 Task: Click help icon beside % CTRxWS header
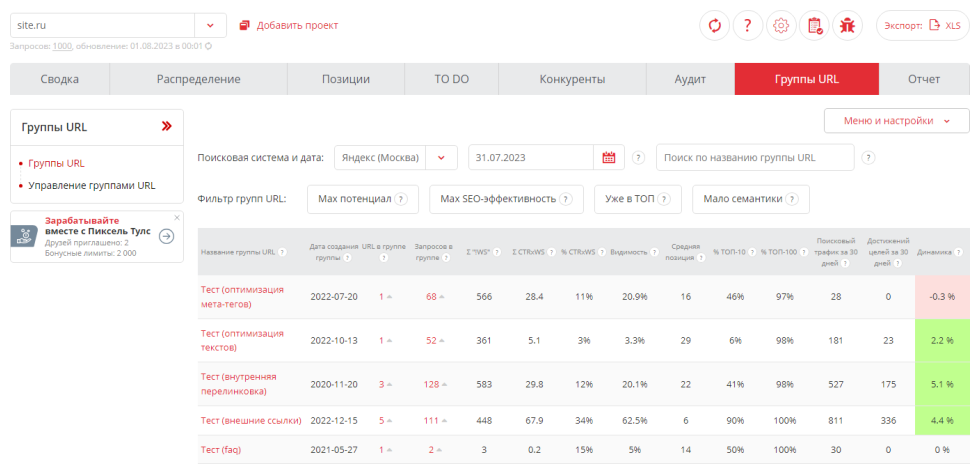pos(602,252)
